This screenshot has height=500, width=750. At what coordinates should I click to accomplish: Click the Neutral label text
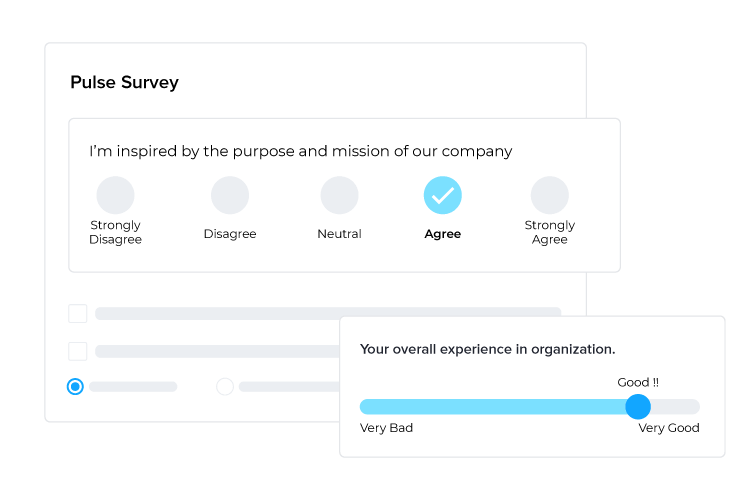[340, 233]
